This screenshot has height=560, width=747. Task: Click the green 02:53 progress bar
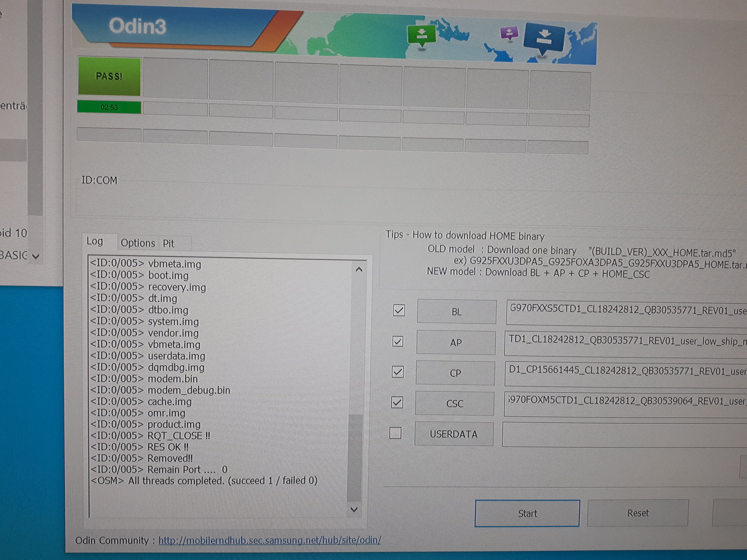(109, 107)
